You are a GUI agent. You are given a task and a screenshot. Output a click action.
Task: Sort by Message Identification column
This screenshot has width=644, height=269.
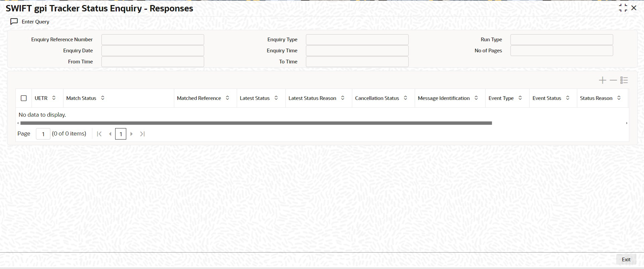(476, 98)
